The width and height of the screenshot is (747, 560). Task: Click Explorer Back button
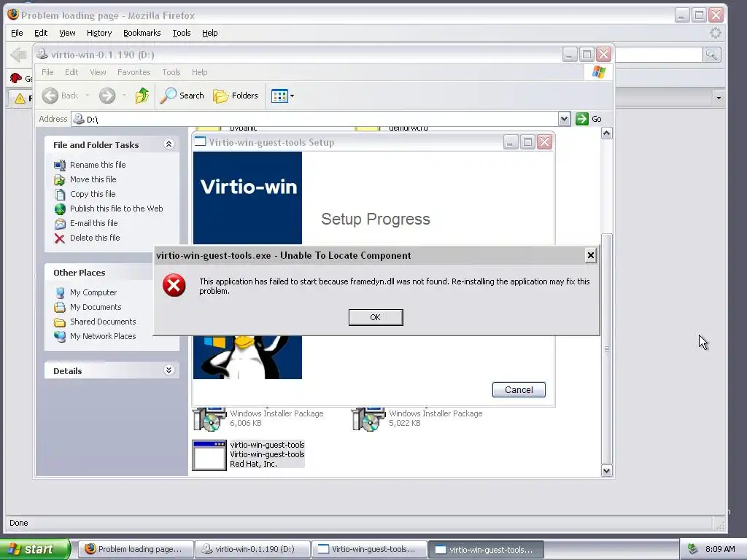(x=60, y=96)
